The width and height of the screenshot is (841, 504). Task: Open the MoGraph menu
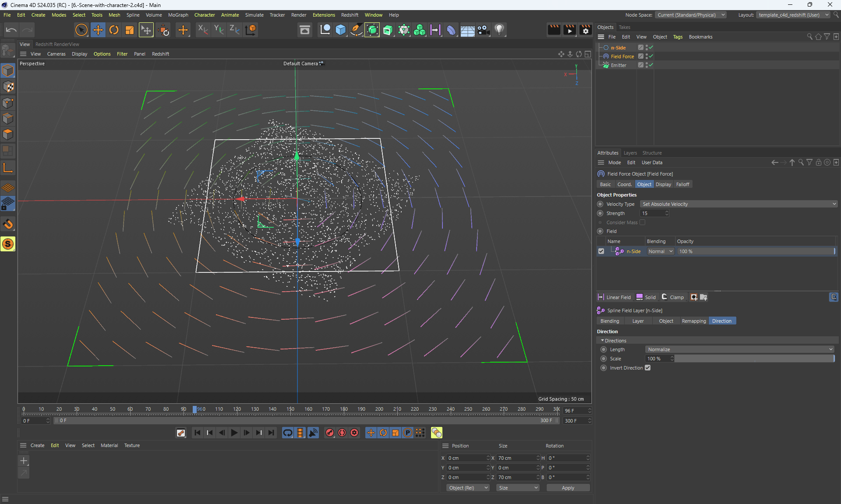coord(178,15)
